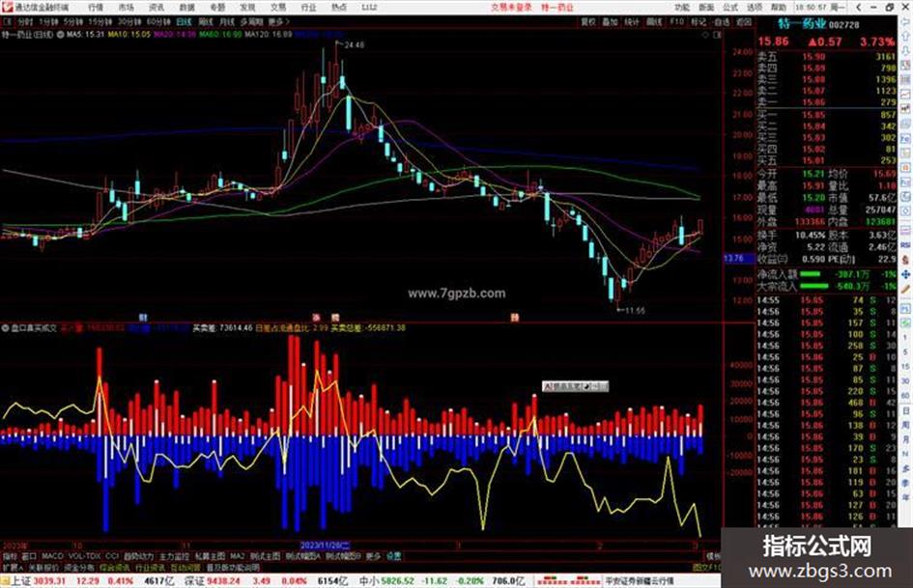Click the 统计 toolbar button
This screenshot has height=588, width=913.
[x=632, y=21]
